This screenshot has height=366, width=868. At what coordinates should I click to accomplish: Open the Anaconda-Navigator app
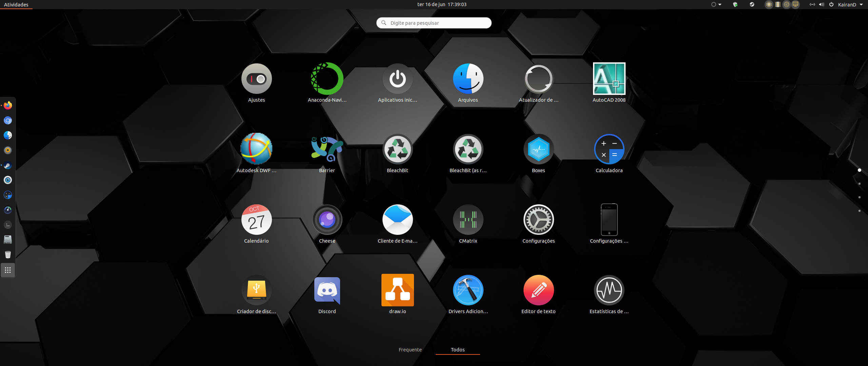(327, 79)
